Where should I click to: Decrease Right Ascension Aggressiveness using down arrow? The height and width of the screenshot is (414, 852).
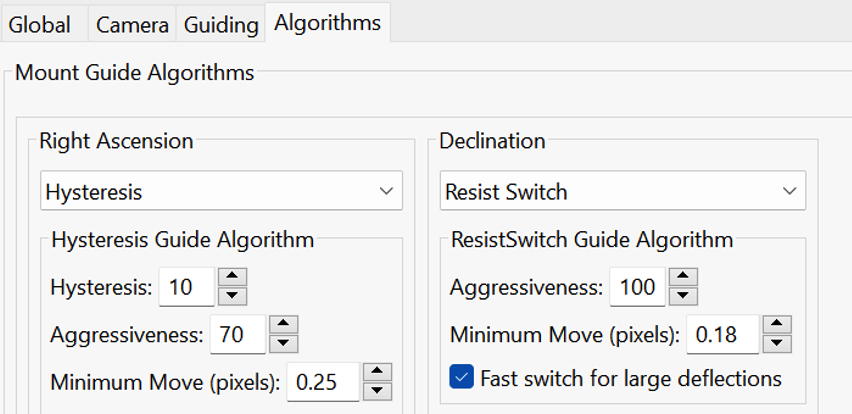point(284,343)
